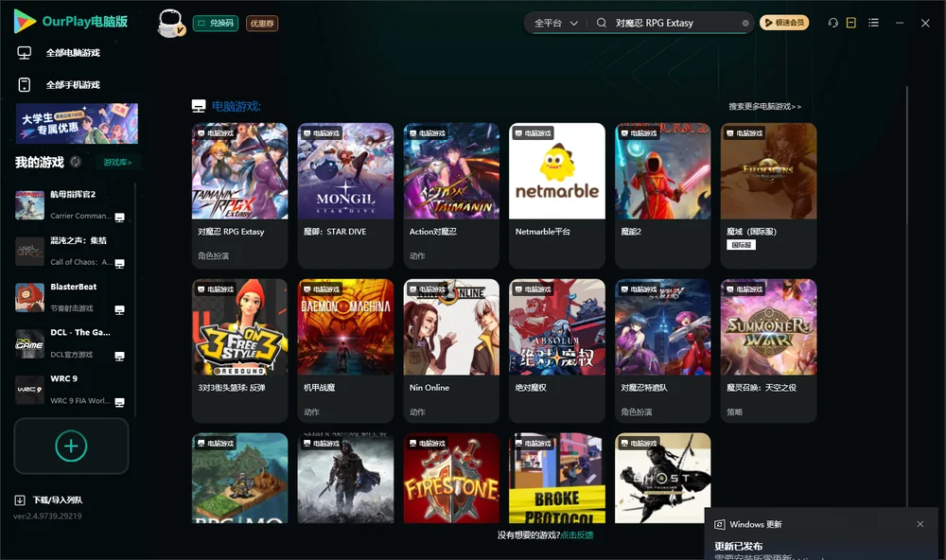This screenshot has height=560, width=946.
Task: Click the PC icon beside 航母指挥官2
Action: coord(119,218)
